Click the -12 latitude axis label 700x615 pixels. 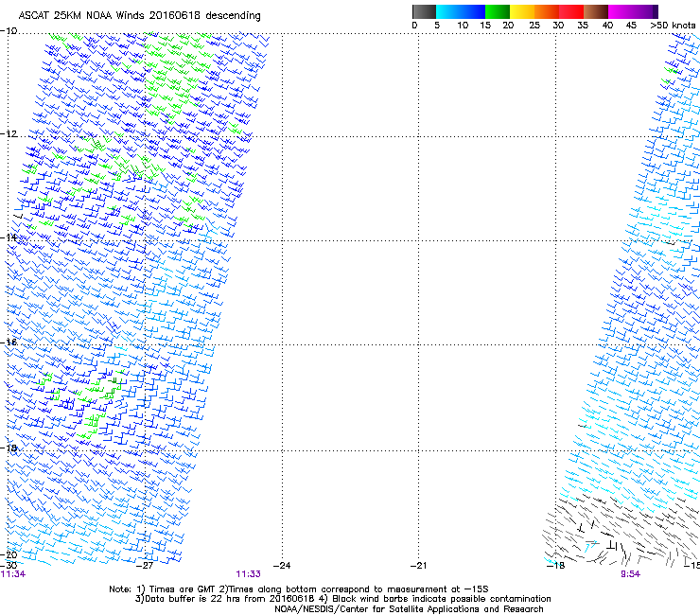[x=9, y=134]
